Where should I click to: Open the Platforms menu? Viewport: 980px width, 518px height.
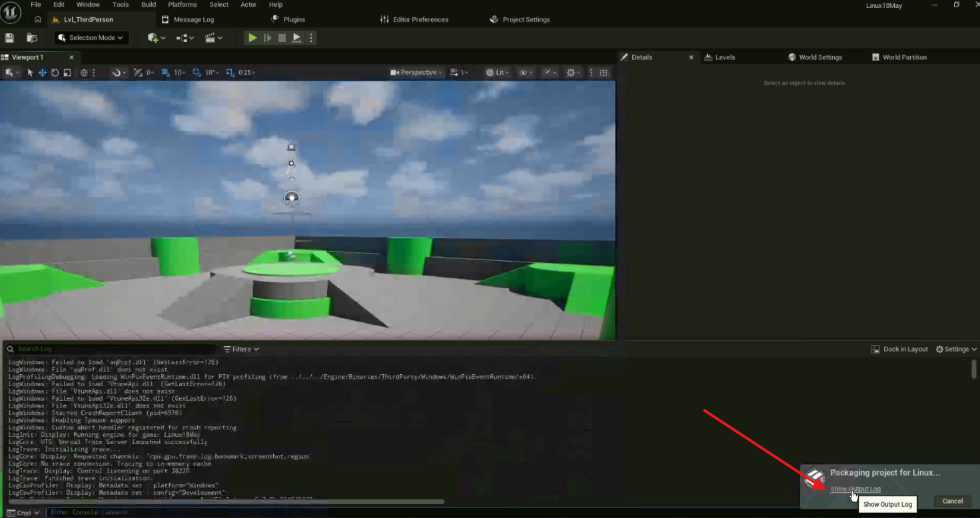[x=183, y=5]
